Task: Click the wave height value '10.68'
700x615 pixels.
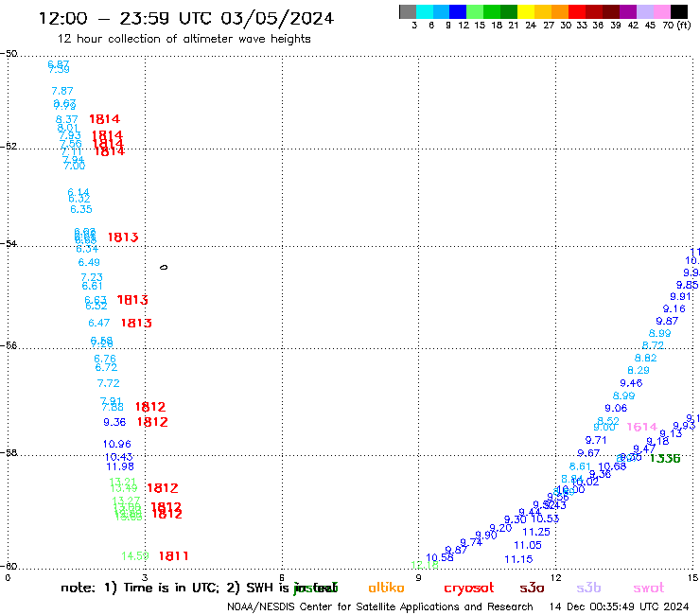Action: click(x=613, y=466)
